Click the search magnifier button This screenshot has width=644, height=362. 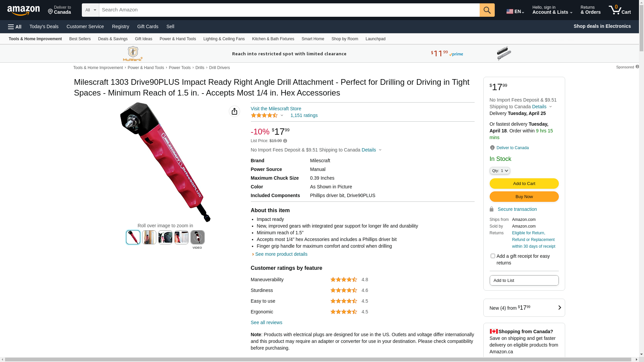487,10
